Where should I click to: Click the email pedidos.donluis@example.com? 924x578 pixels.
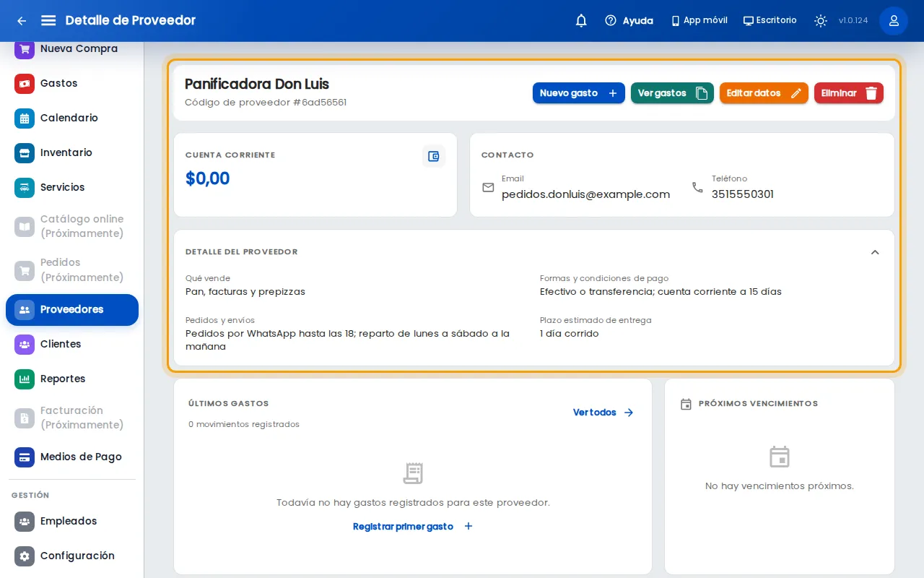585,194
